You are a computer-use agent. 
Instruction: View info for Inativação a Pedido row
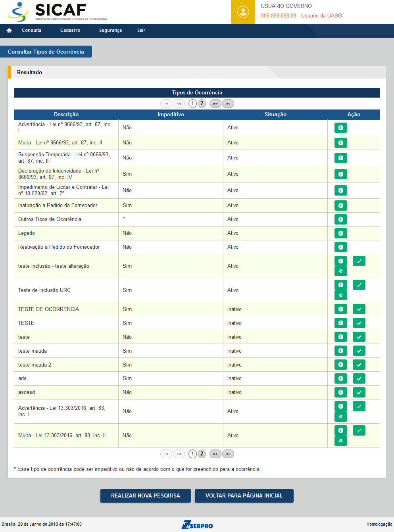341,206
